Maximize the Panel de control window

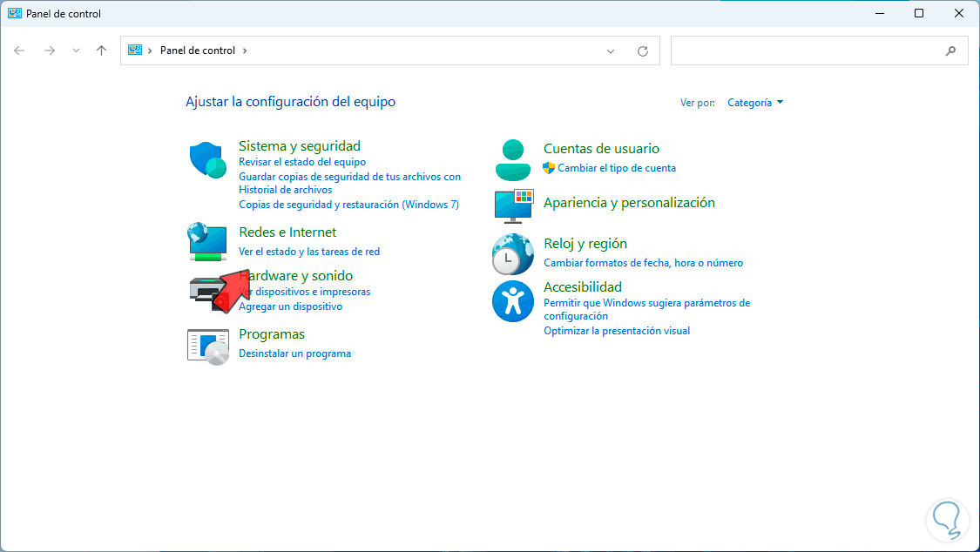point(919,13)
